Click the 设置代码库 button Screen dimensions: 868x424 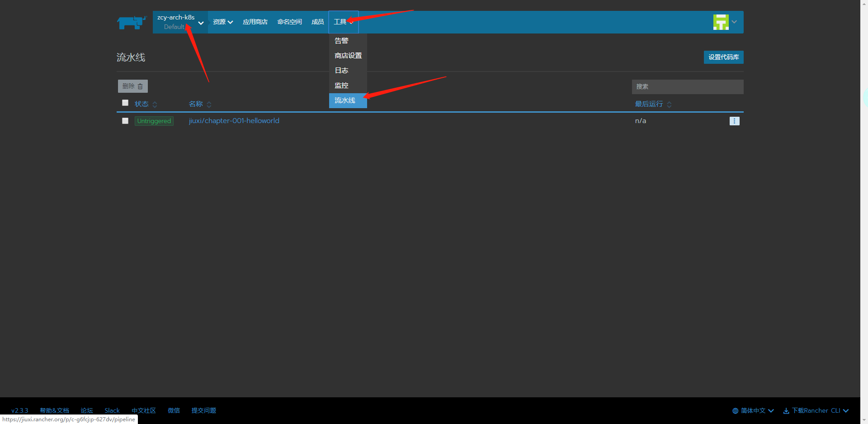point(723,57)
